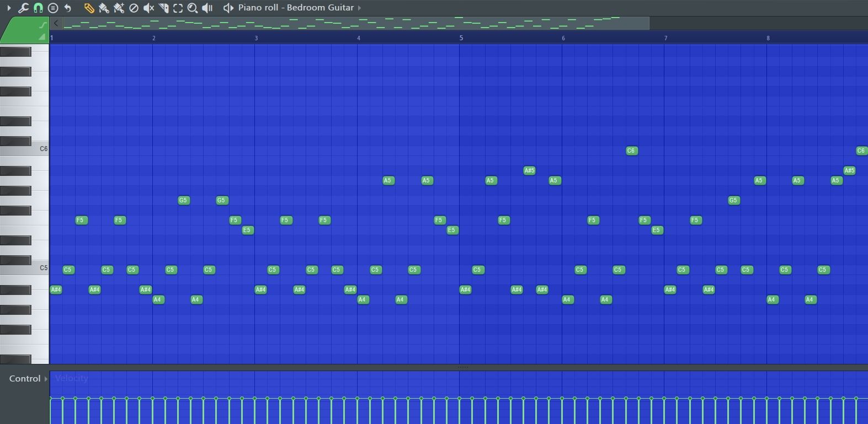Select the Playback scrub tool
Viewport: 868px width, 424px height.
point(207,8)
